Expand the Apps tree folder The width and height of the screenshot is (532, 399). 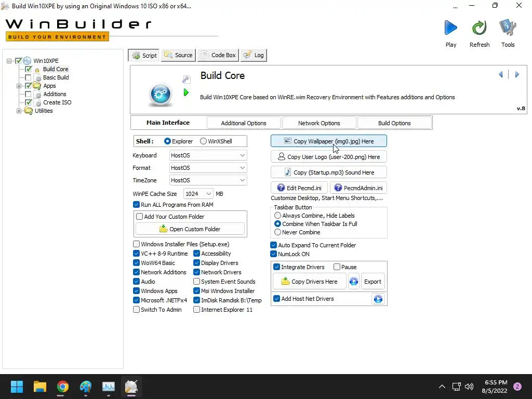click(x=19, y=86)
